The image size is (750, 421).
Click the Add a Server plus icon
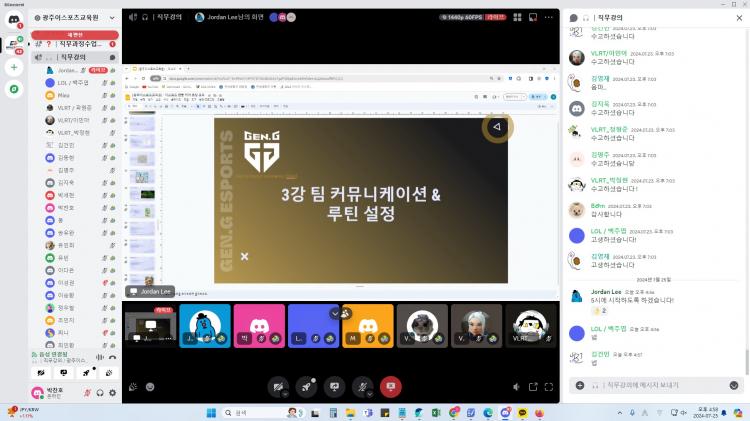click(14, 67)
